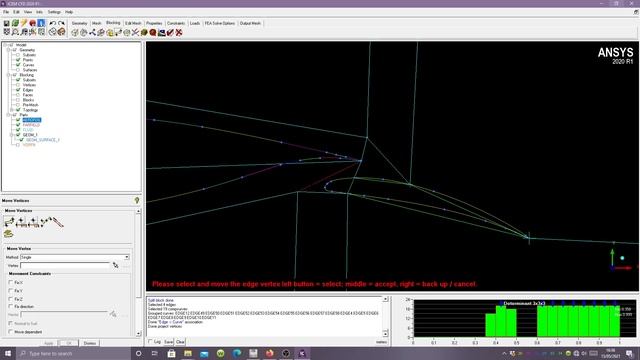Viewport: 640px width, 360px height.
Task: Click the Zoom Box magnifier icon
Action: pyautogui.click(x=15, y=32)
